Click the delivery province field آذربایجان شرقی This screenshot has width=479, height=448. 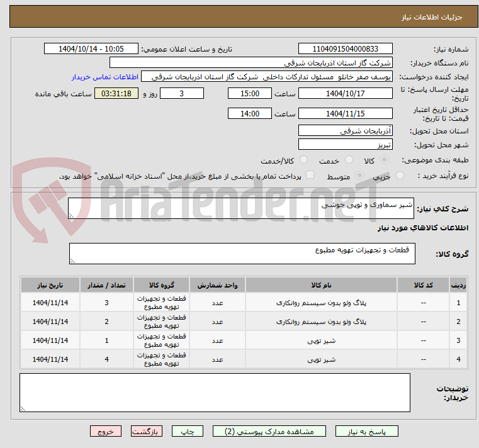click(345, 131)
